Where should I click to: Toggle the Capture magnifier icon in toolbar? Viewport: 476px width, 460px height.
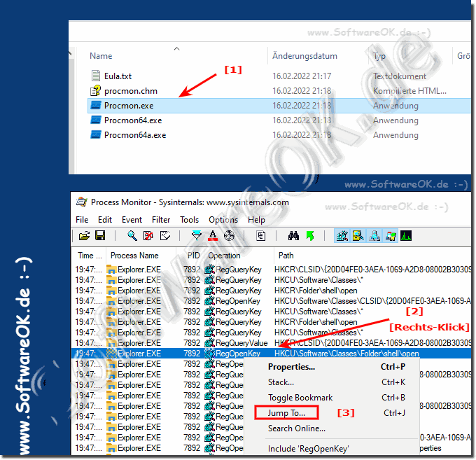coord(132,236)
